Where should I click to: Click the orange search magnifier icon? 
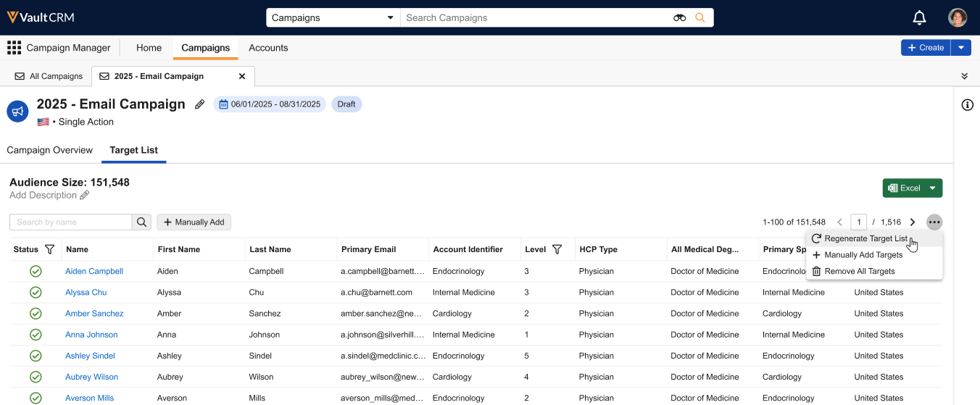699,17
